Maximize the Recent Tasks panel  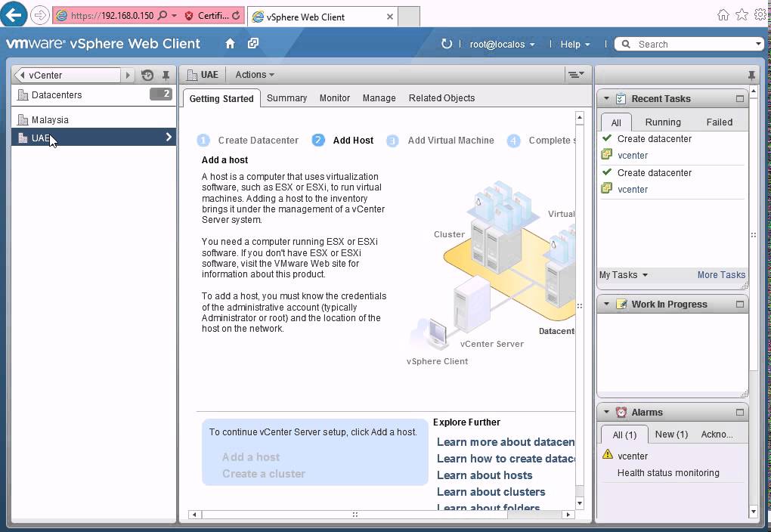coord(739,98)
